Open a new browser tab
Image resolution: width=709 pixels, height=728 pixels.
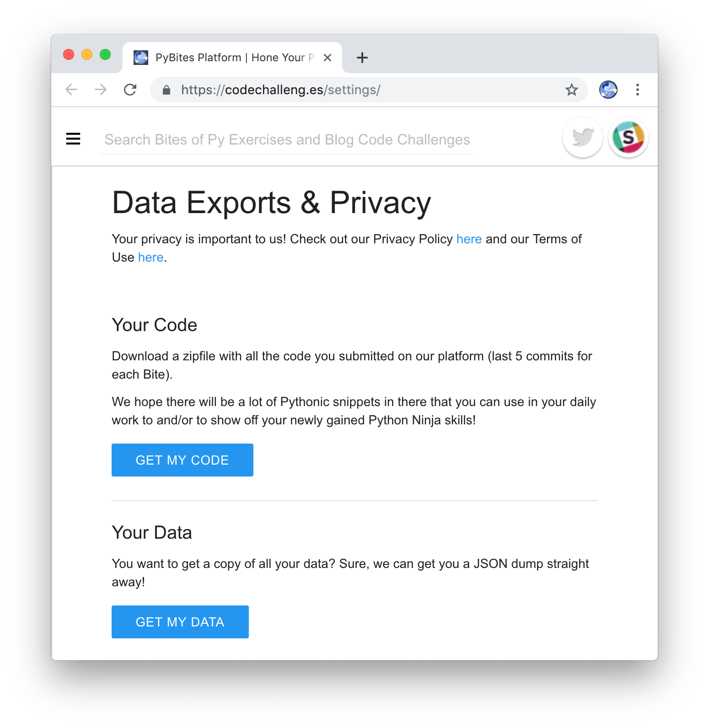pyautogui.click(x=362, y=57)
